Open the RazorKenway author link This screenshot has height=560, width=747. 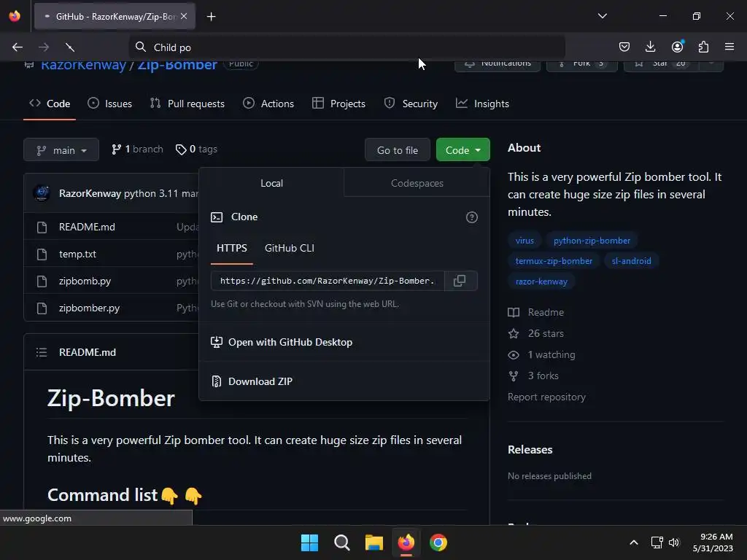pos(90,193)
